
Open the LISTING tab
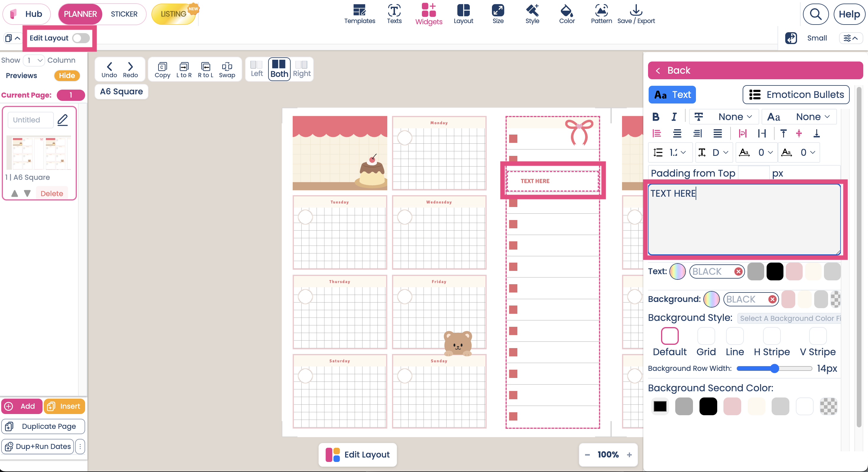click(x=173, y=14)
